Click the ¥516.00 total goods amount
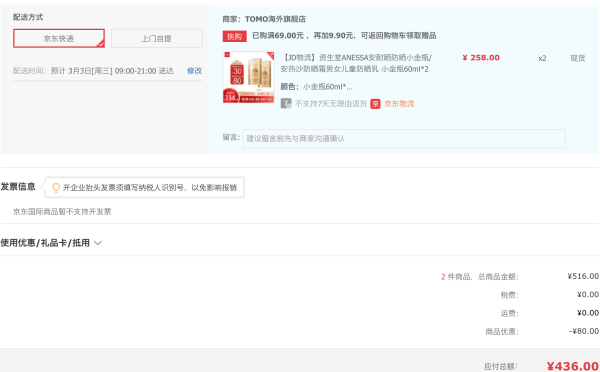Screen dimensions: 600x372 point(583,276)
